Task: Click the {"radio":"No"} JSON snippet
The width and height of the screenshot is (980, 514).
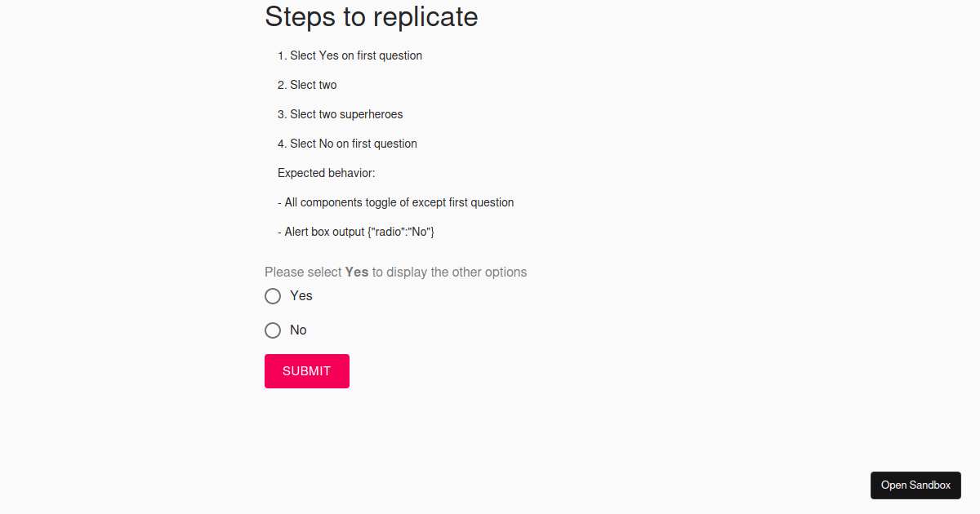Action: point(401,232)
